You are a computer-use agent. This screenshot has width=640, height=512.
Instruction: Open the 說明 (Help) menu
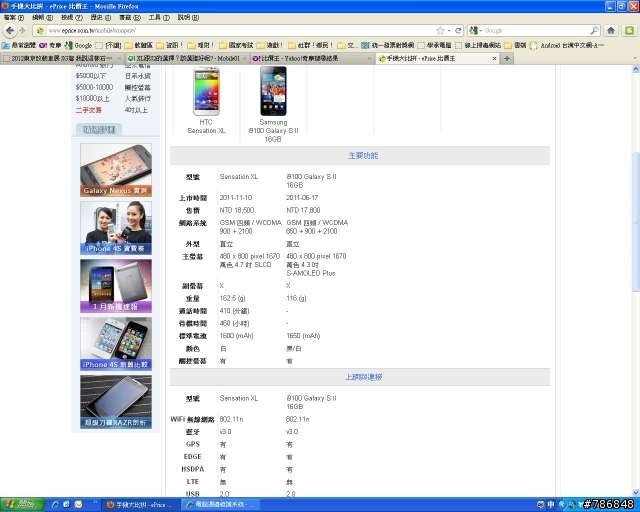(x=188, y=17)
